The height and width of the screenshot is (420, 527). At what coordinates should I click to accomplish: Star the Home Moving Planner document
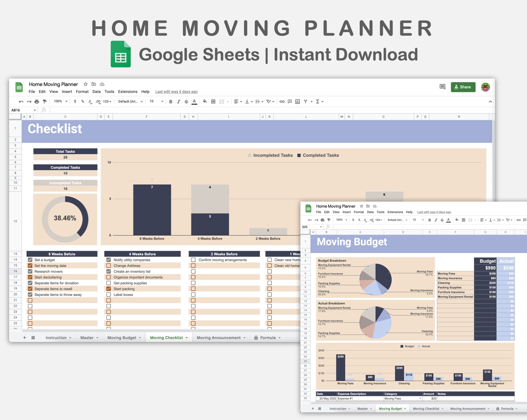[86, 84]
